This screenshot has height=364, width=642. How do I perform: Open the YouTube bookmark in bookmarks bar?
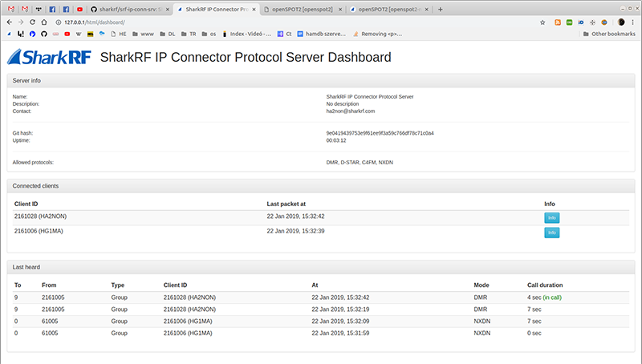tap(67, 34)
